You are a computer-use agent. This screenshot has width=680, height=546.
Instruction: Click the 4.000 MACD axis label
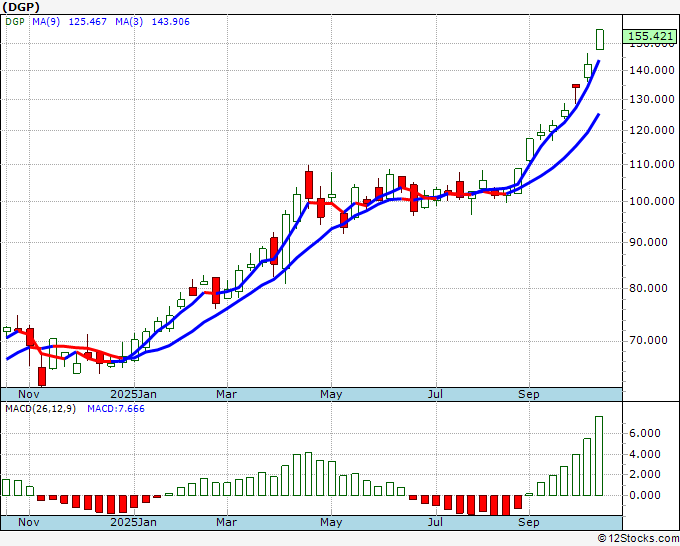point(645,454)
